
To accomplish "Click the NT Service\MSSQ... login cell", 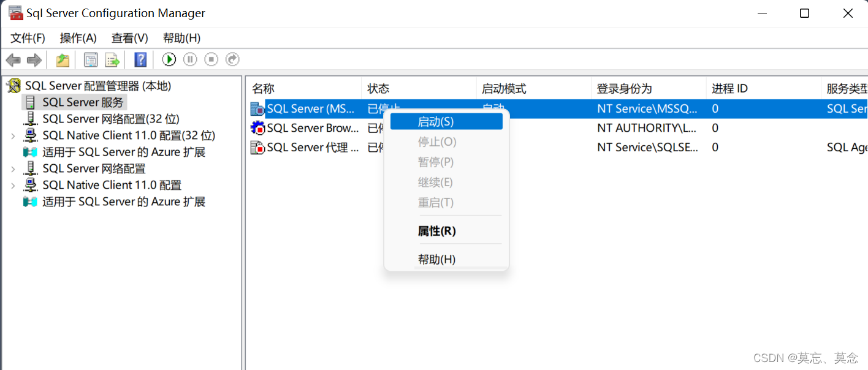I will (x=647, y=109).
